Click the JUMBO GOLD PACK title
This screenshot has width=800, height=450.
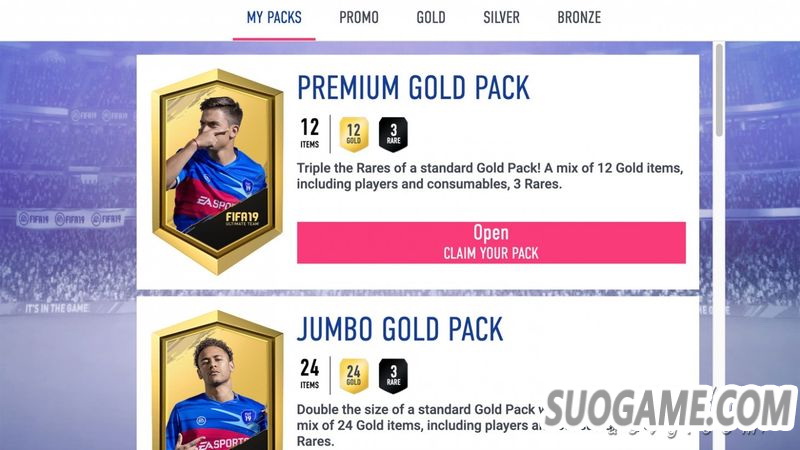(x=400, y=329)
